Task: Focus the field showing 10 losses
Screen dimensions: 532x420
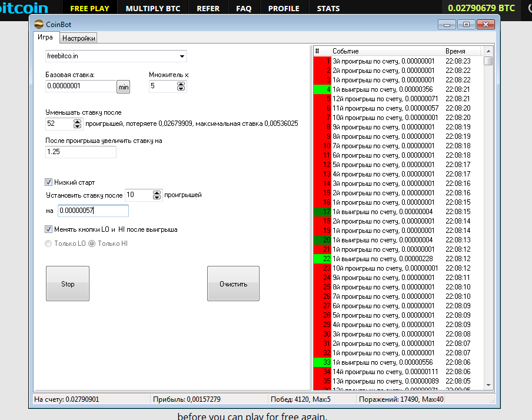Action: tap(139, 195)
